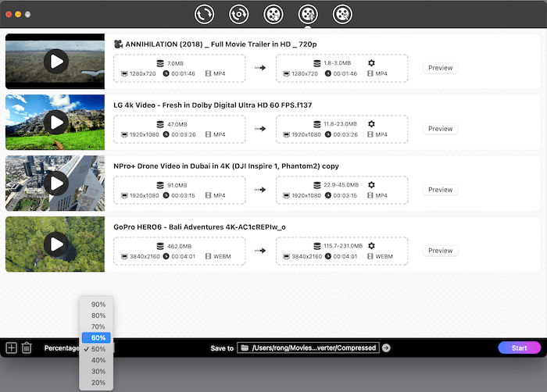Select the highlighted 60% option
Image resolution: width=547 pixels, height=392 pixels.
98,338
